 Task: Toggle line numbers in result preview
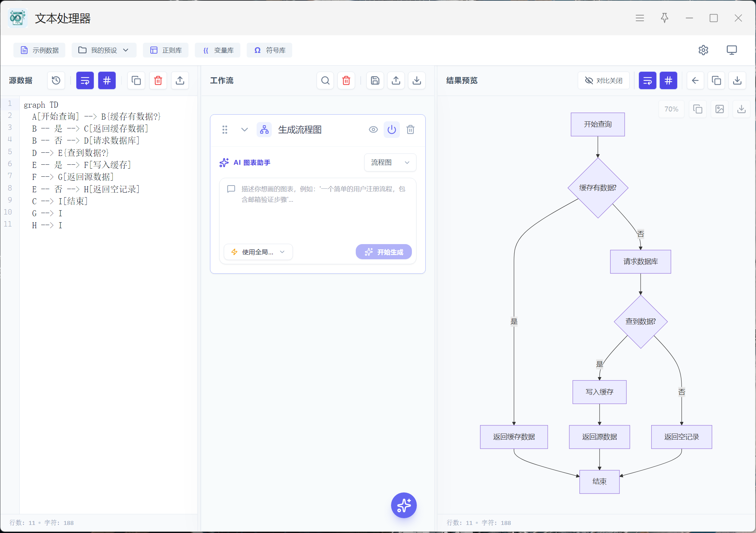click(668, 80)
